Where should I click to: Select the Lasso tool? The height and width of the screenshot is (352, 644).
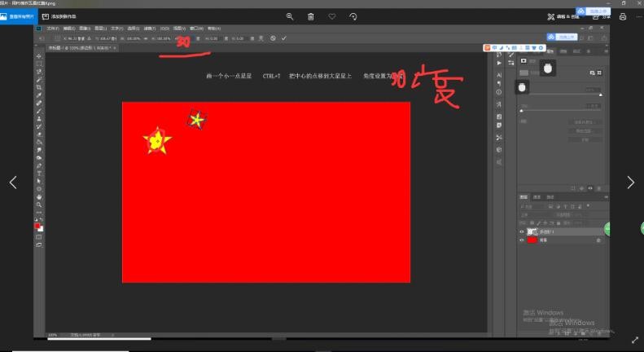39,72
